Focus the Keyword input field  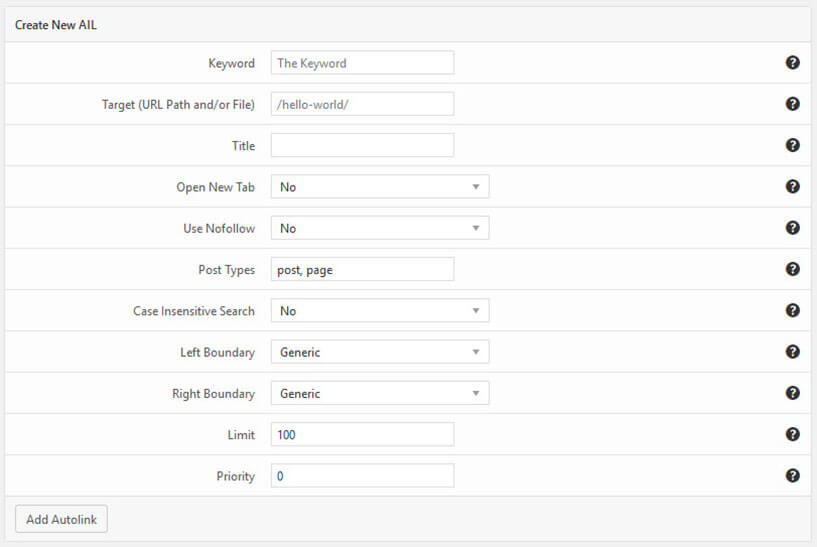pos(362,63)
